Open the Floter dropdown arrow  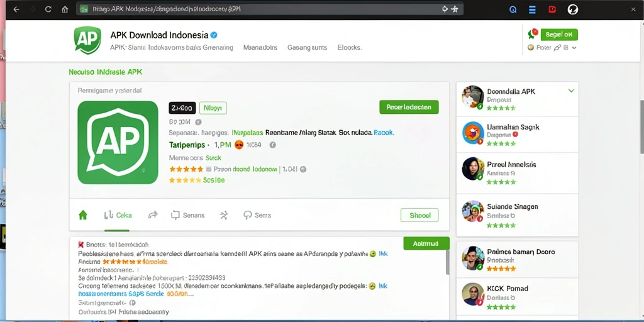coord(574,48)
